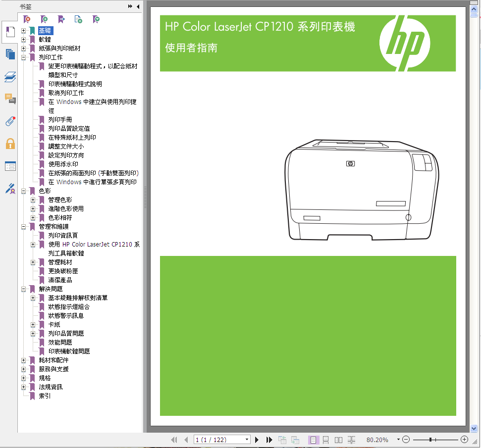
Task: Zoom in with the plus button
Action: tap(465, 440)
